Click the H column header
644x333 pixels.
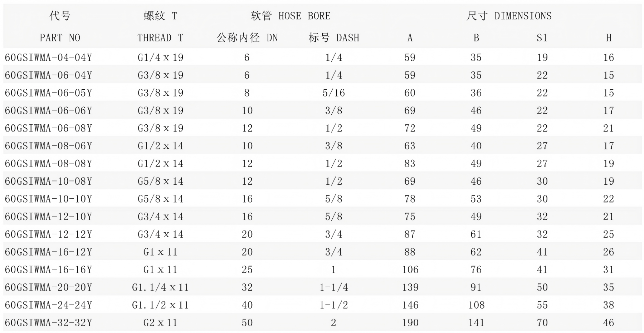609,38
